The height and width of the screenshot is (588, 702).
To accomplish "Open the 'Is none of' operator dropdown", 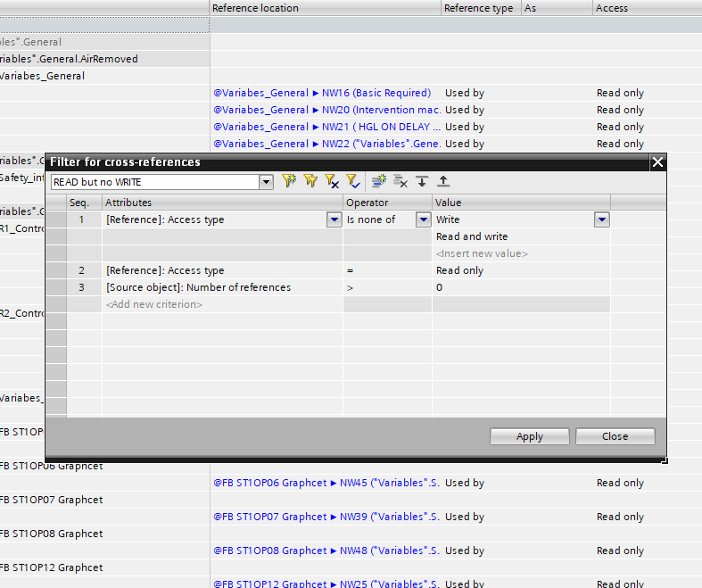I will [424, 219].
